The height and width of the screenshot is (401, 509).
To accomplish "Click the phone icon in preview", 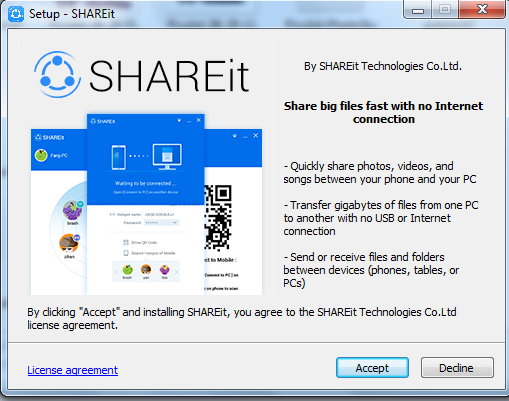I will pyautogui.click(x=119, y=157).
